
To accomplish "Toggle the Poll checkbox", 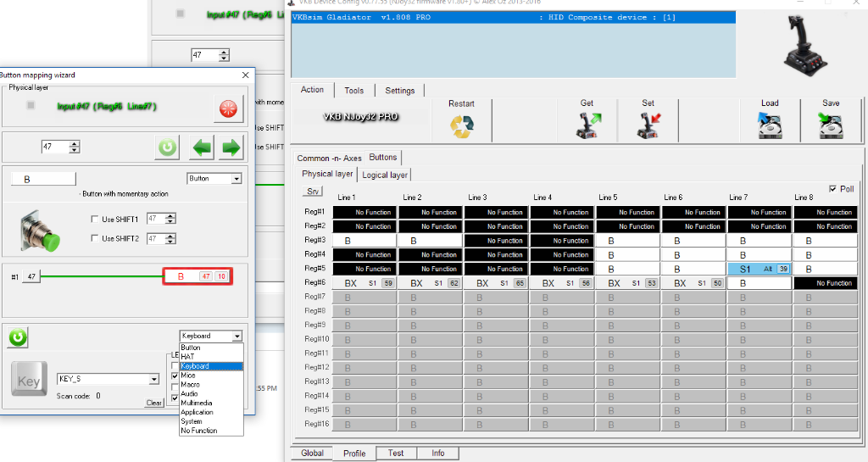I will tap(832, 189).
